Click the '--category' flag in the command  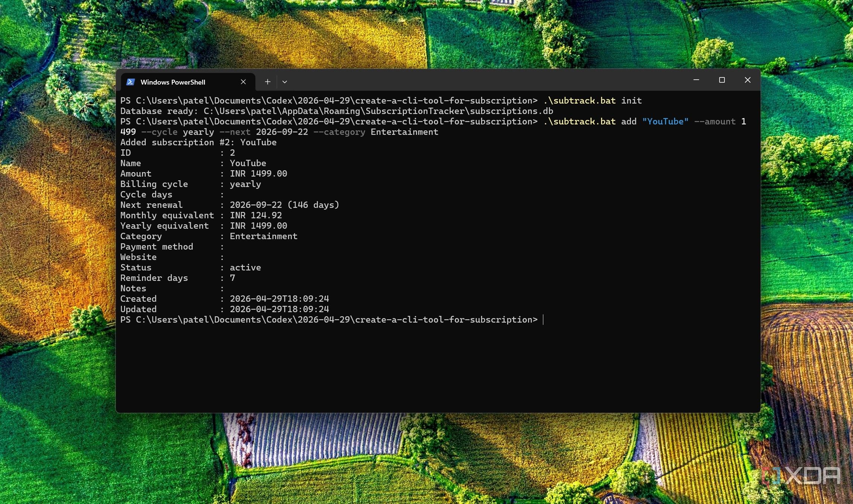pos(339,132)
